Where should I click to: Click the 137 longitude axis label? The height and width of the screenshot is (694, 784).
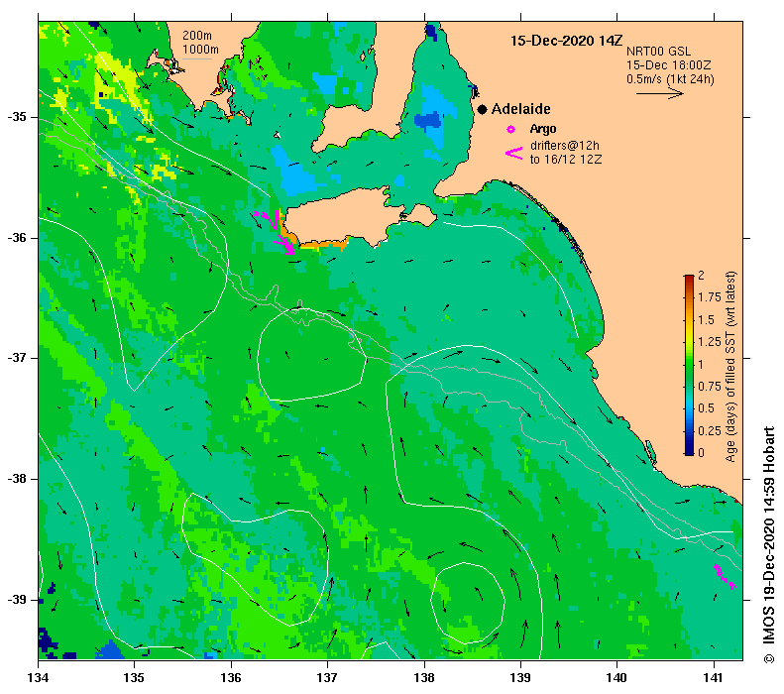(328, 677)
